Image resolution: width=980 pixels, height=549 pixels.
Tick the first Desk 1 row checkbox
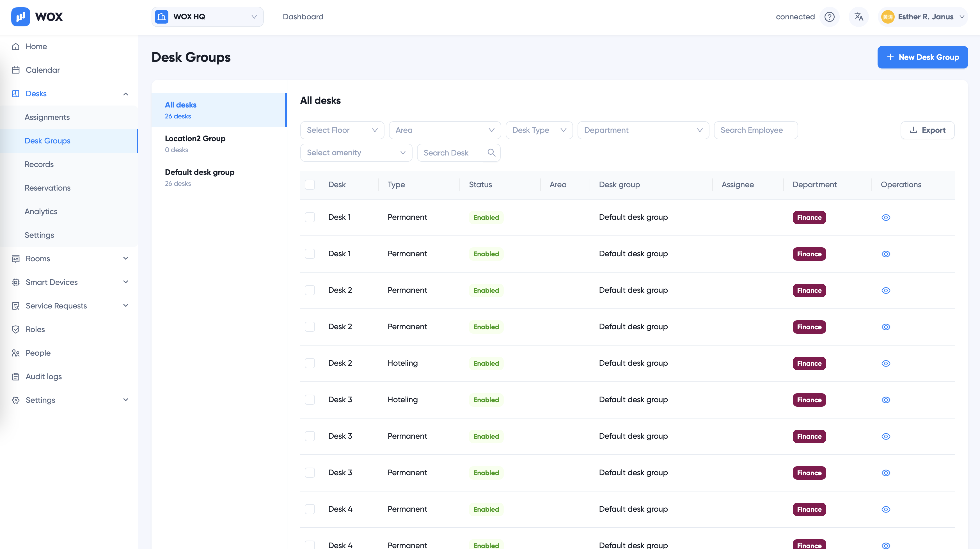(310, 217)
